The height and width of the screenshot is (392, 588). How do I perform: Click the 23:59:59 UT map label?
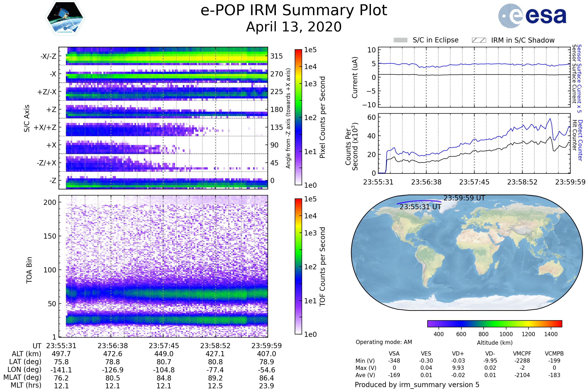coord(464,198)
